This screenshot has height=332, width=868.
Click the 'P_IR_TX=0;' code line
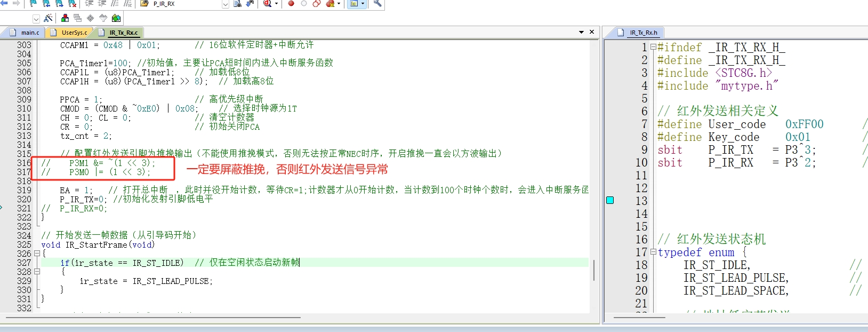tap(83, 199)
